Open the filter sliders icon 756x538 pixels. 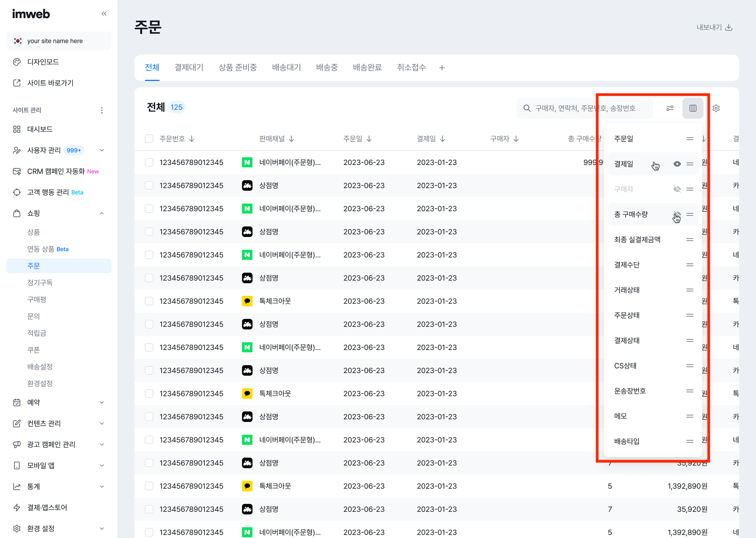point(670,108)
